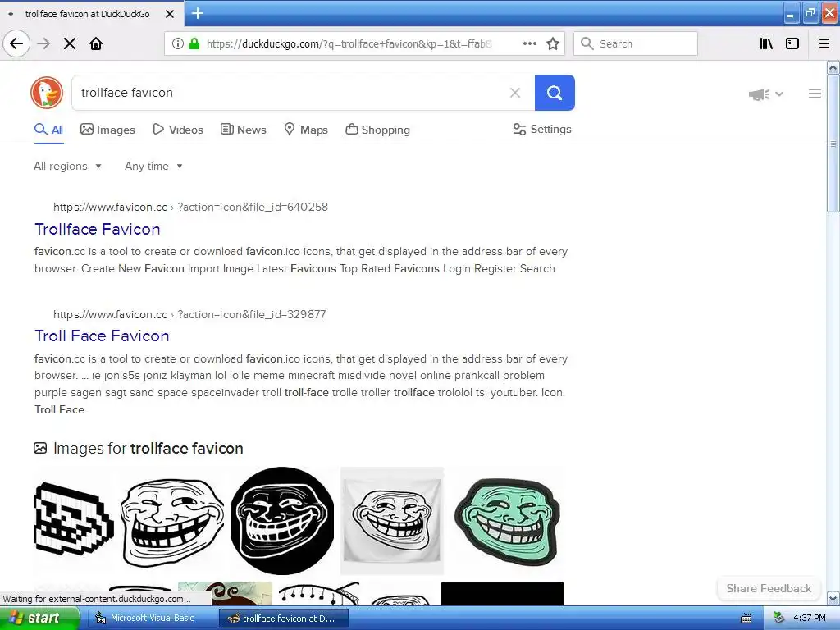840x630 pixels.
Task: Open the classic white trollface thumbnail
Action: click(x=172, y=523)
